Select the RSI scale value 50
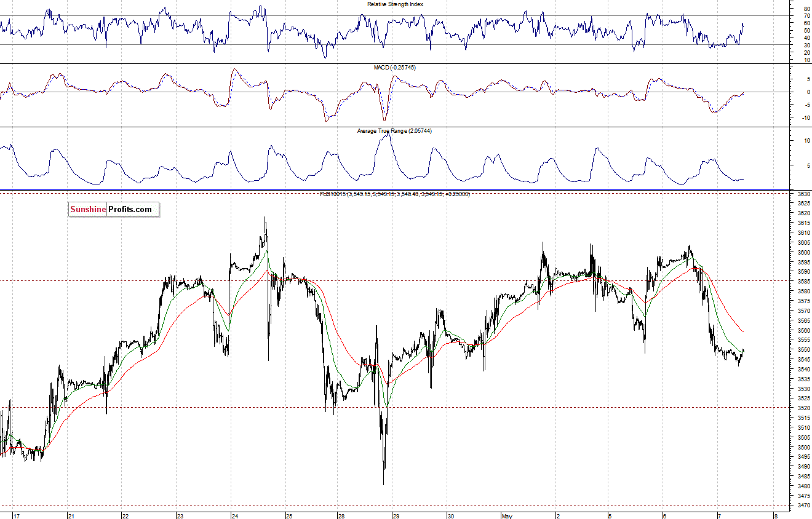Screen dimensions: 812x519 [807, 31]
